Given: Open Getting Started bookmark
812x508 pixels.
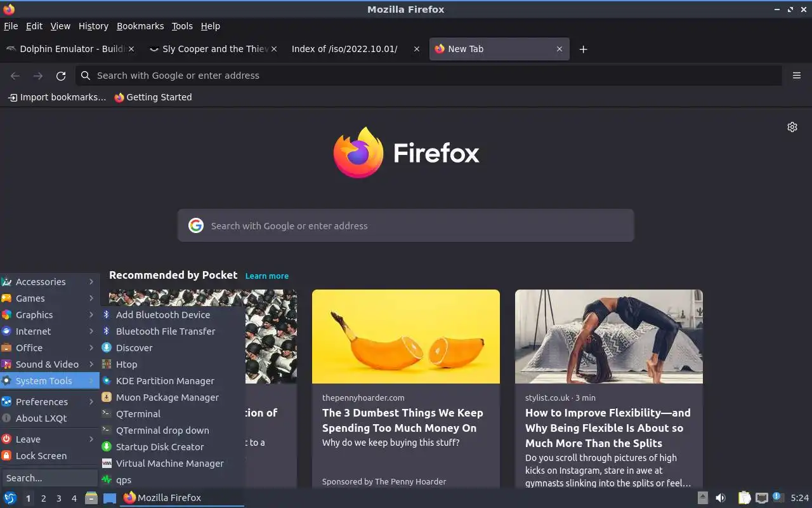Looking at the screenshot, I should pos(153,97).
